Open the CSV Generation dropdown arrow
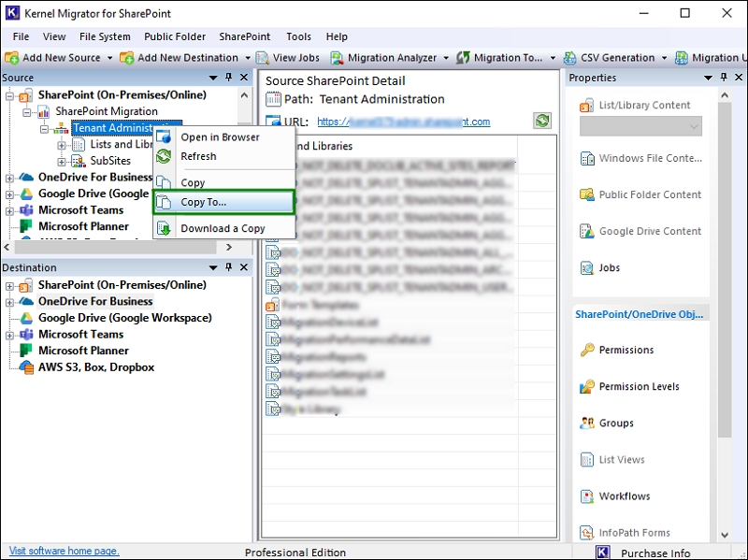The height and width of the screenshot is (560, 748). click(x=664, y=58)
